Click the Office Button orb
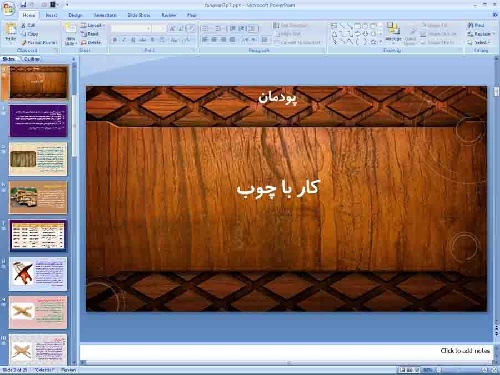 point(8,9)
